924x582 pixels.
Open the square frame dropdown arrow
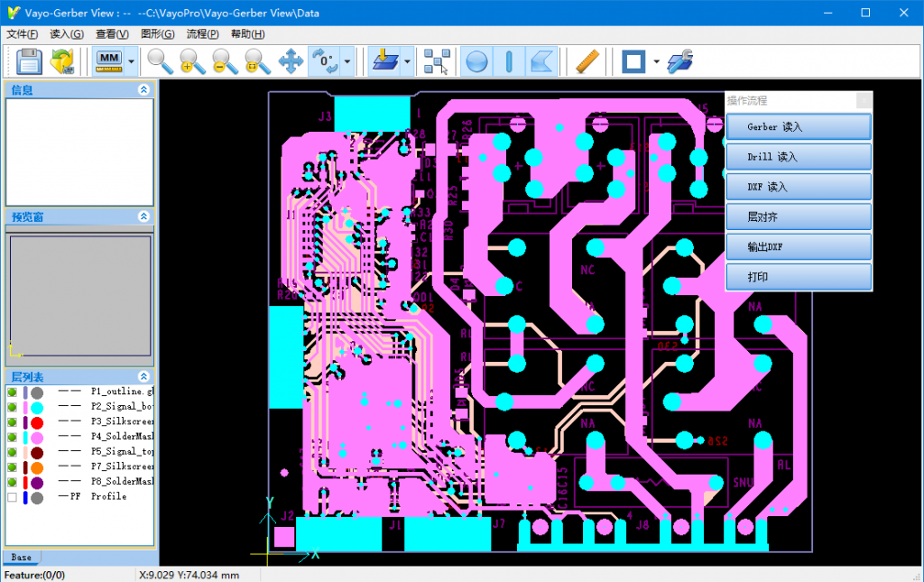[656, 61]
